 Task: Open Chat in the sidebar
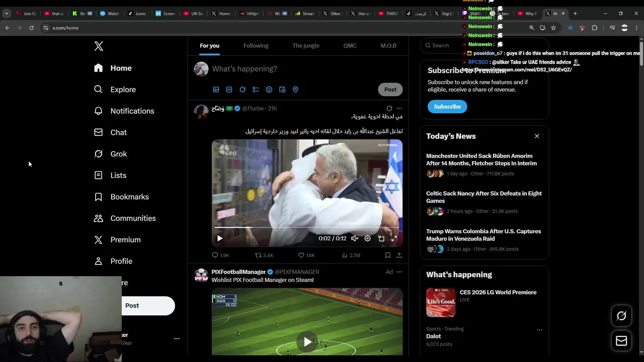click(110, 132)
